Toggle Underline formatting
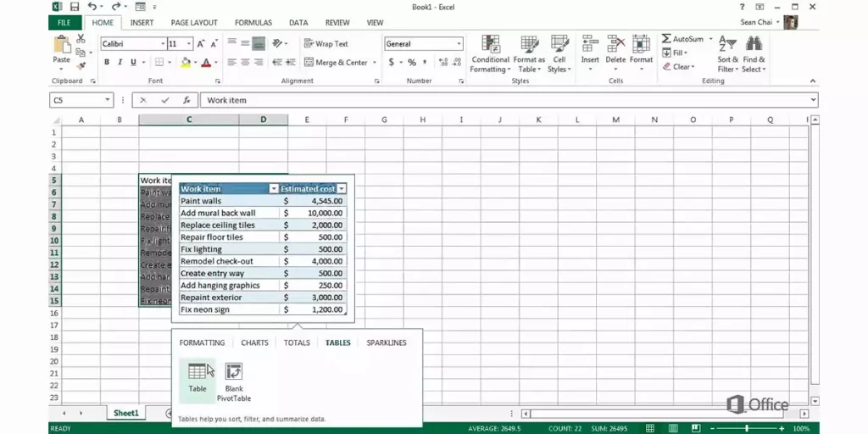Screen dimensions: 868x434 click(x=133, y=63)
